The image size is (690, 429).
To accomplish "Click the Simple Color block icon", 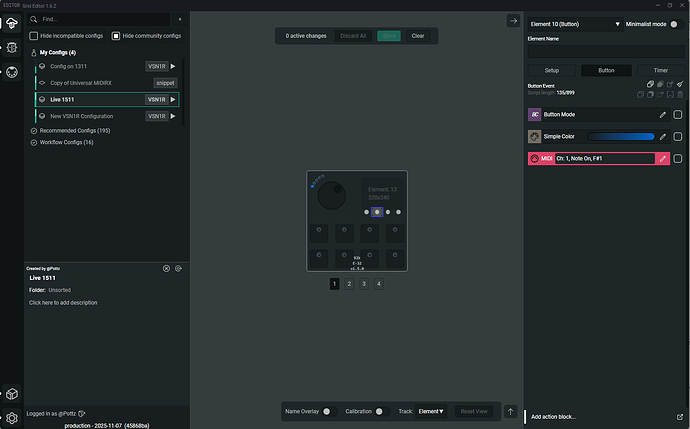I will [535, 136].
